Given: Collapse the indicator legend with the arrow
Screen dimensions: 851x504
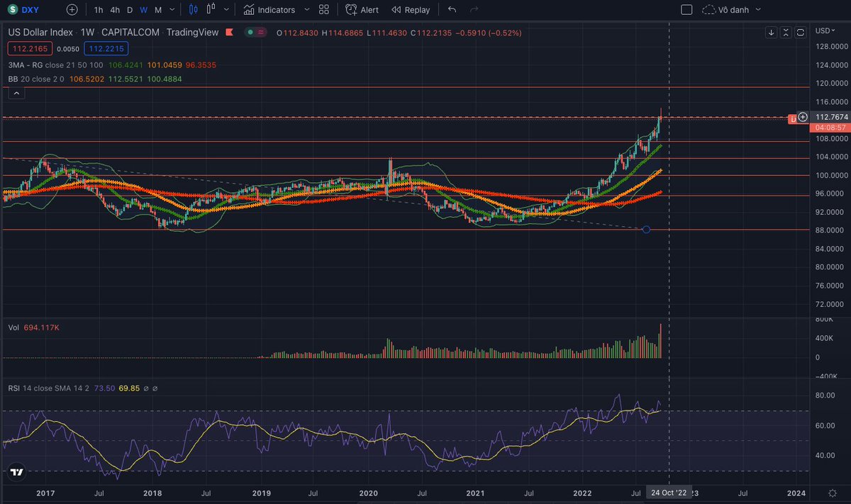Looking at the screenshot, I should 17,93.
